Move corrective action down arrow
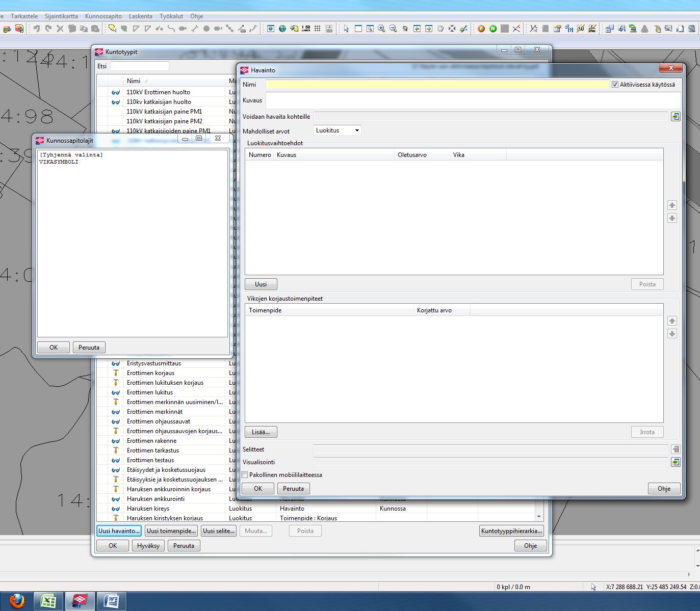 click(x=672, y=334)
